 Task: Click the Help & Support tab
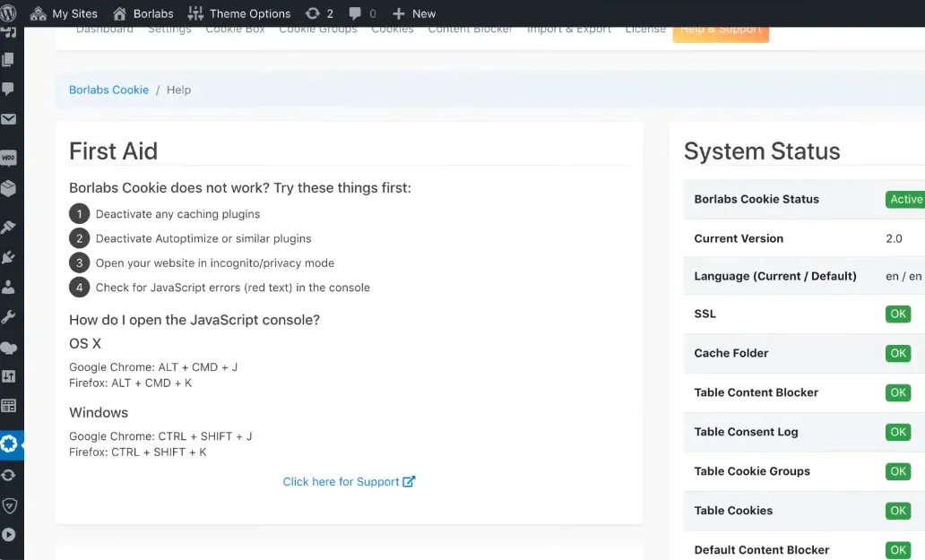pos(721,31)
